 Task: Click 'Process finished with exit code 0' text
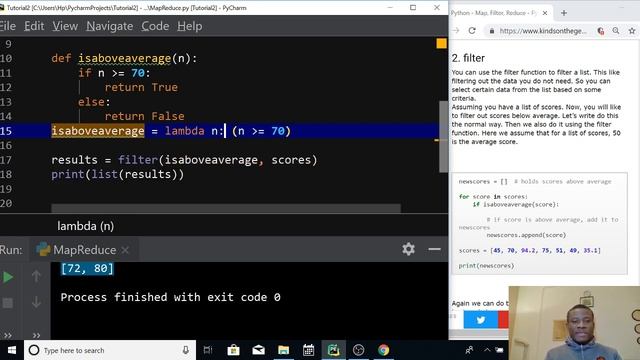pos(170,297)
